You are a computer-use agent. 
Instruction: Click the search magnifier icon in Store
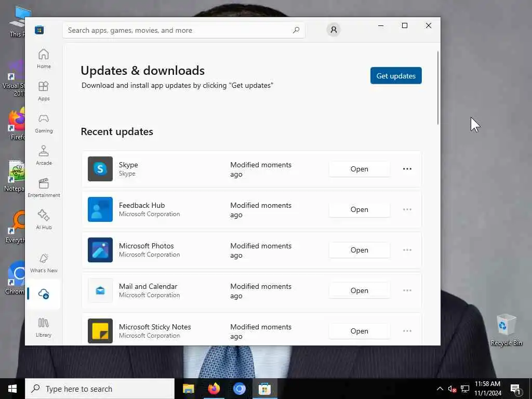point(296,30)
